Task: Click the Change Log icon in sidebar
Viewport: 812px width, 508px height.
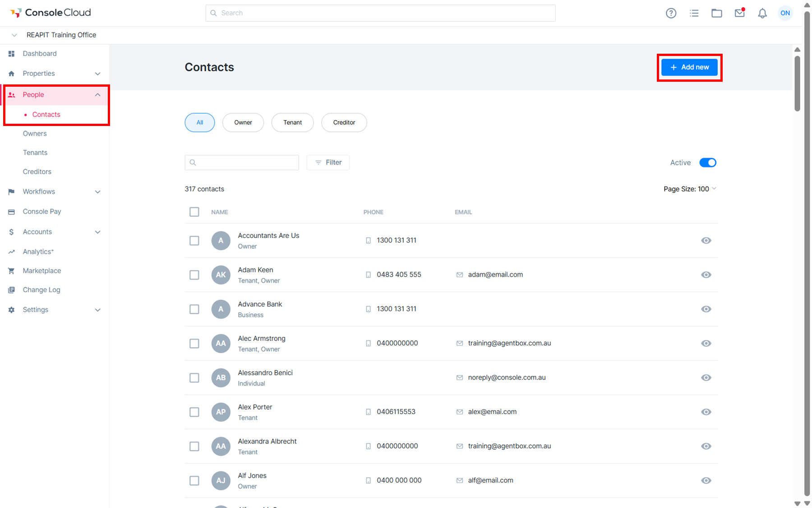Action: (x=11, y=290)
